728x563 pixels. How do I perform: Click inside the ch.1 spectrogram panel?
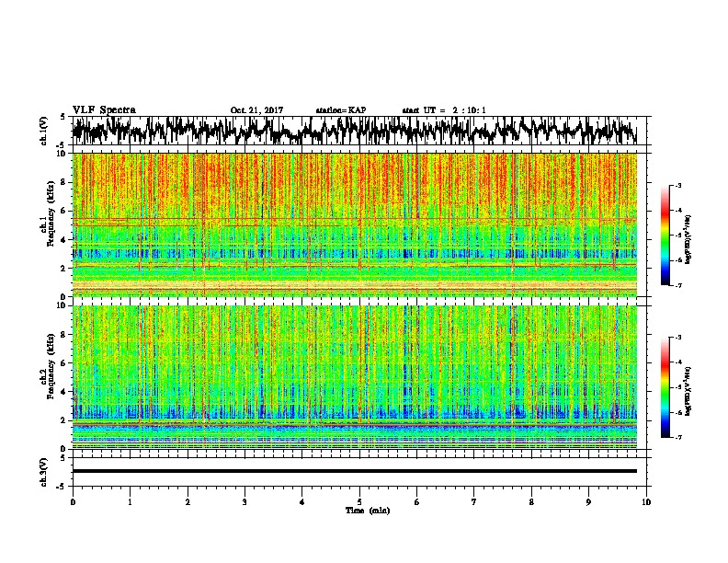[x=354, y=224]
